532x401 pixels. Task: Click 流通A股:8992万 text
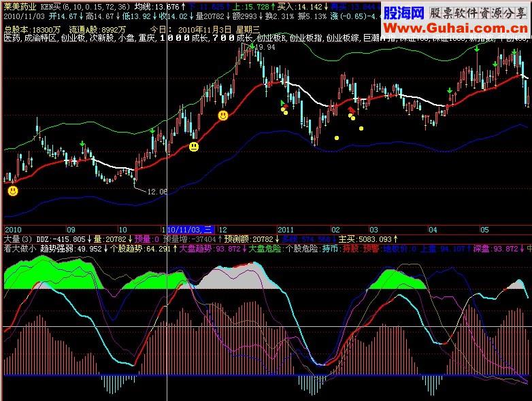pos(97,30)
